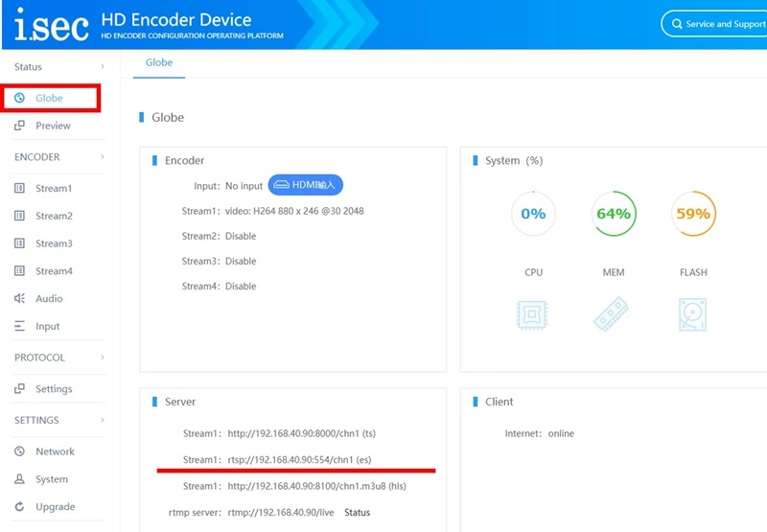Screen dimensions: 767x532
Task: Click the MEM memory stick icon
Action: coord(612,313)
